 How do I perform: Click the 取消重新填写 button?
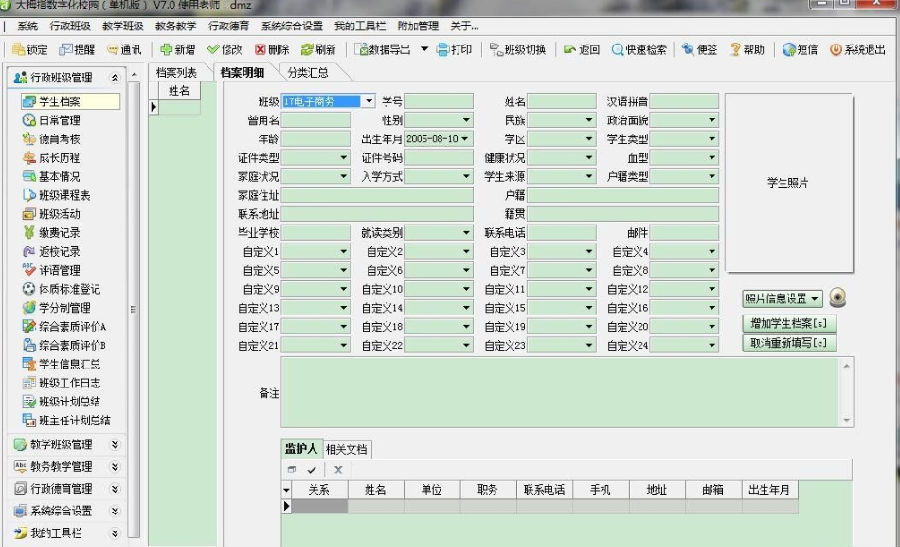tap(789, 343)
